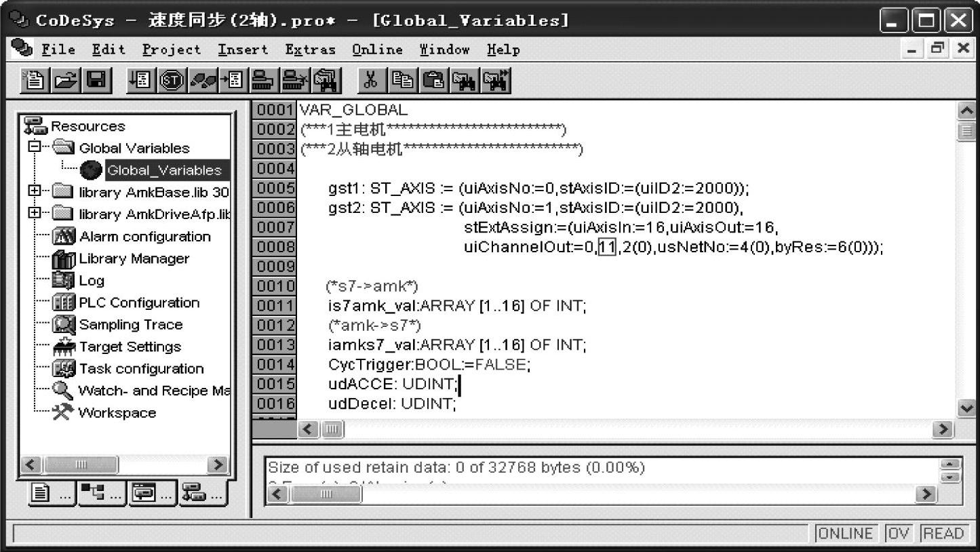Start the program with the Run icon

point(140,81)
